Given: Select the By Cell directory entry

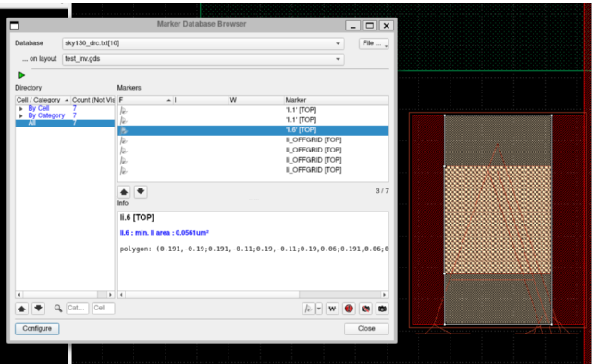Looking at the screenshot, I should (x=39, y=109).
